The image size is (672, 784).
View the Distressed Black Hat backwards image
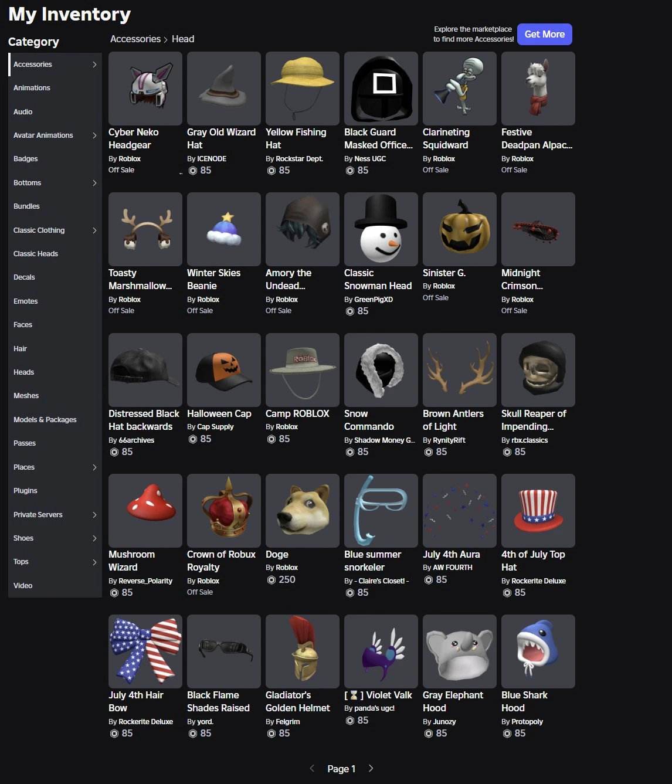(145, 370)
